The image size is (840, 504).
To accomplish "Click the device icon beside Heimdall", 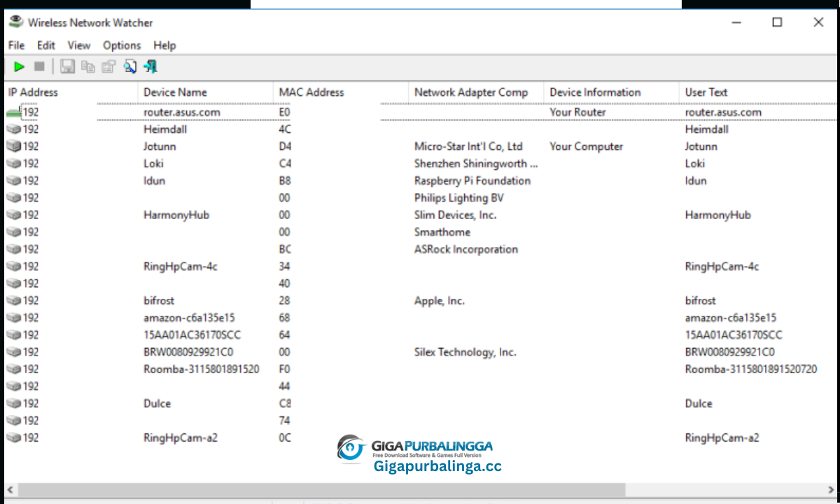I will click(x=13, y=129).
